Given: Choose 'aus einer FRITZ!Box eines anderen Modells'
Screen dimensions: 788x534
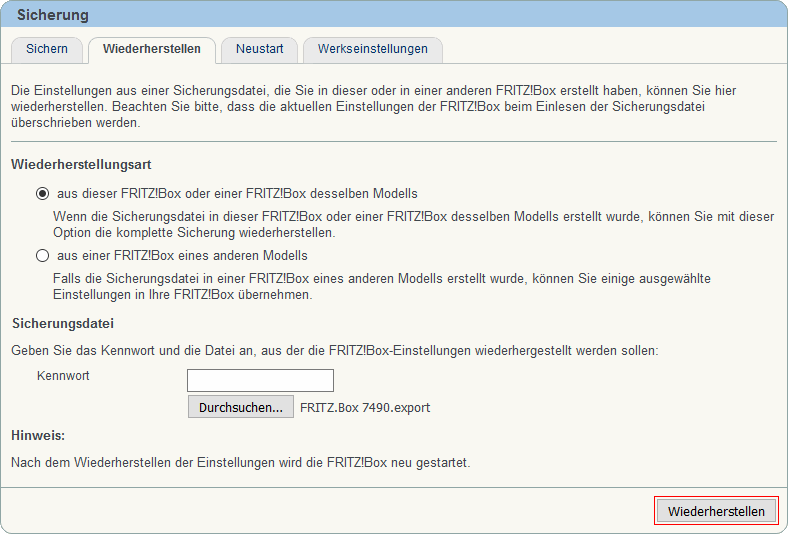Looking at the screenshot, I should pos(43,256).
